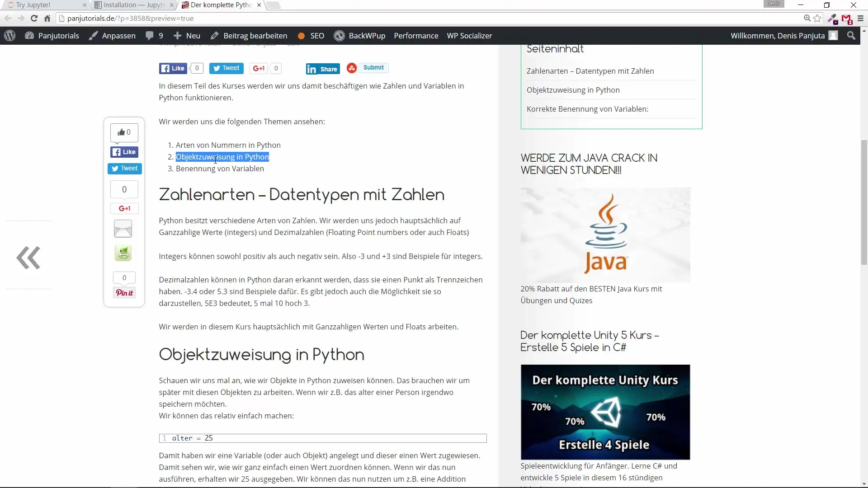Open the BackWPup menu

tap(359, 36)
